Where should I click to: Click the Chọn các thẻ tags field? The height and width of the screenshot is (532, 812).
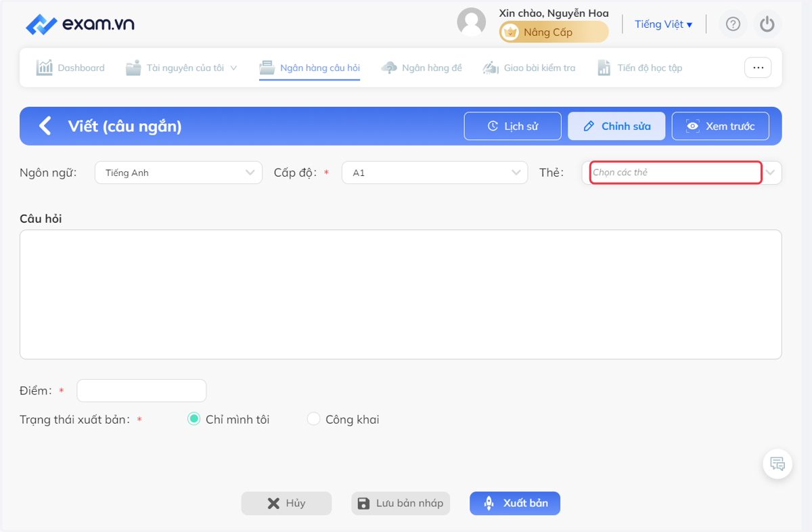click(676, 173)
